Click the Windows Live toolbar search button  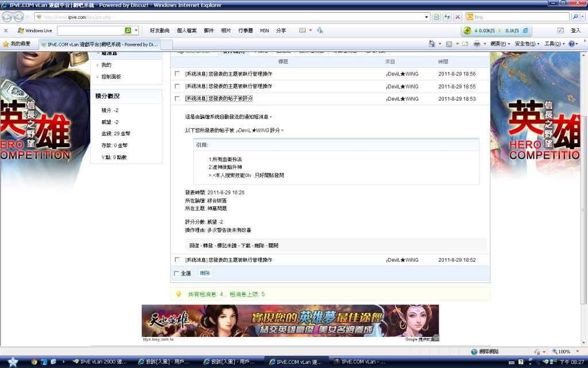[128, 30]
